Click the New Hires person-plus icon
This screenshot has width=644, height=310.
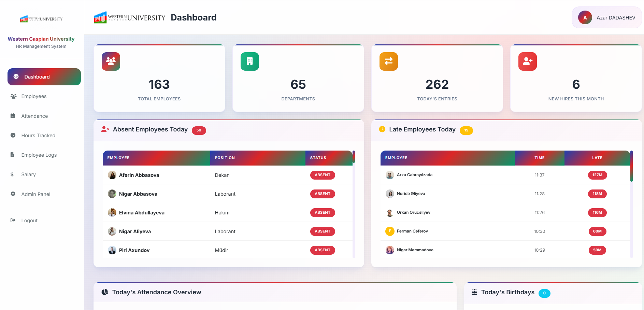pyautogui.click(x=527, y=61)
